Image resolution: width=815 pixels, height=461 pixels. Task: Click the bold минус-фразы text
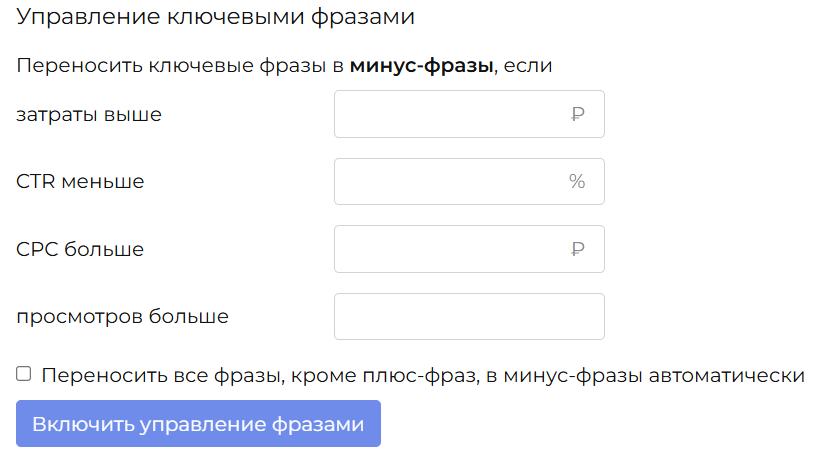pyautogui.click(x=422, y=66)
